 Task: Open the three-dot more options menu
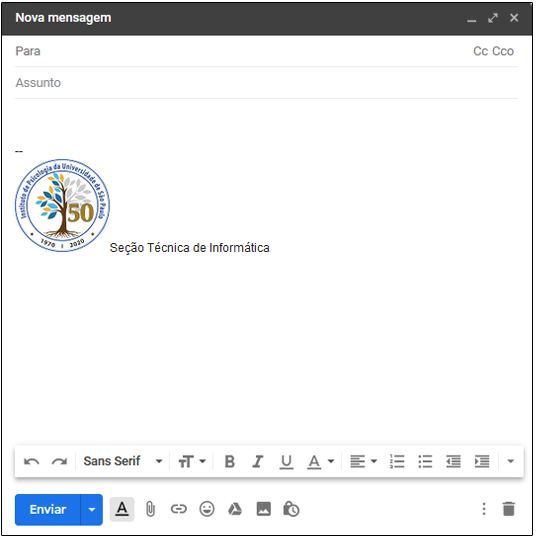484,509
